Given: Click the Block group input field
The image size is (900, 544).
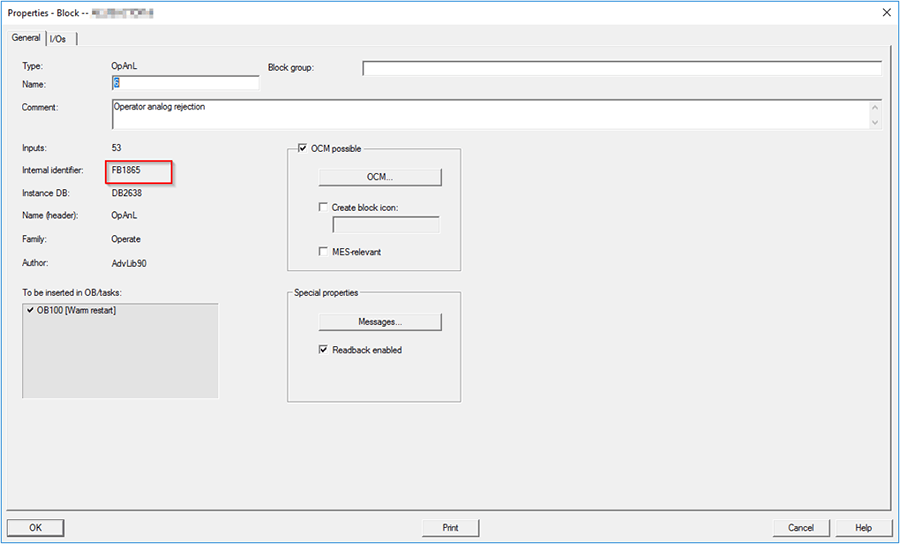Looking at the screenshot, I should [x=622, y=68].
